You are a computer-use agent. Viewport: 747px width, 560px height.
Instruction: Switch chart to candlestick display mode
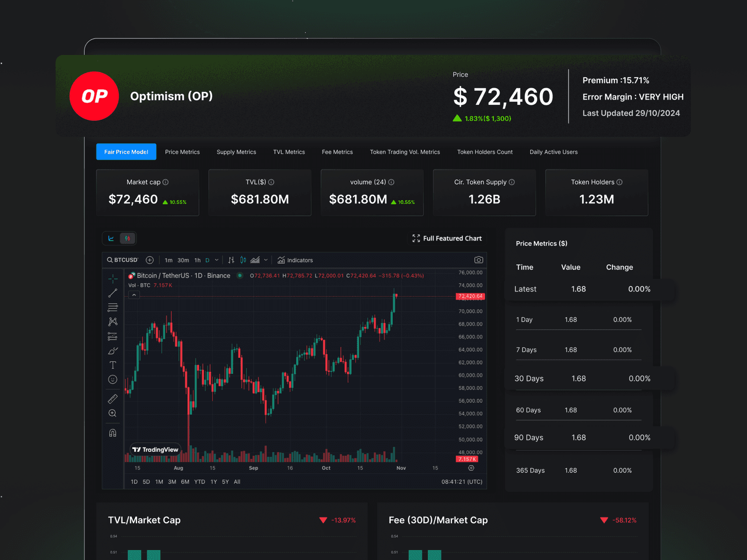click(x=243, y=260)
